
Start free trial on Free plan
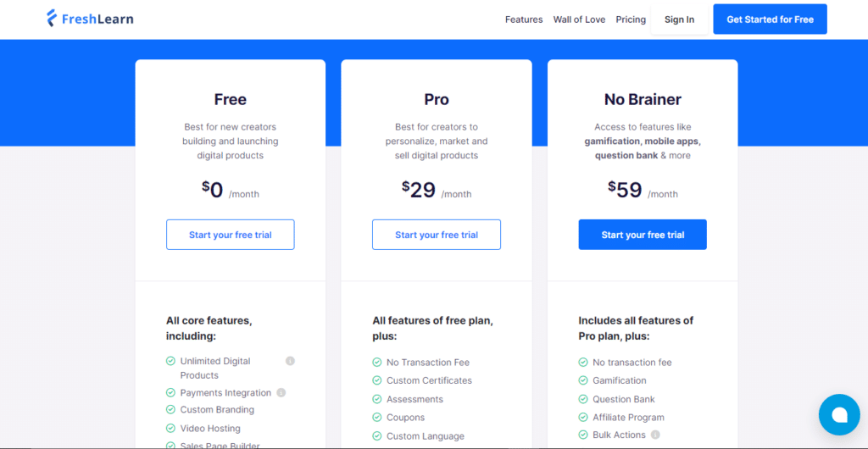point(231,235)
